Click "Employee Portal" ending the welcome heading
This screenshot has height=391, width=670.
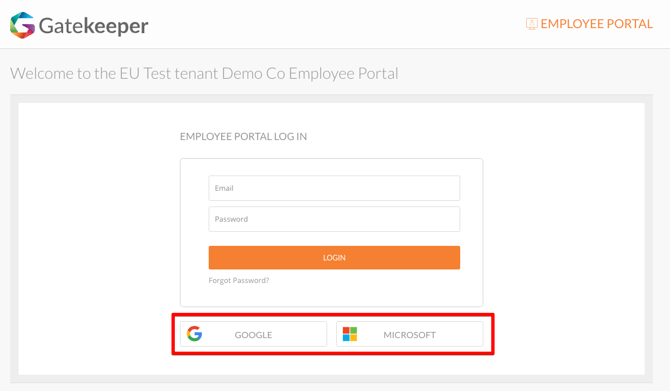click(344, 73)
